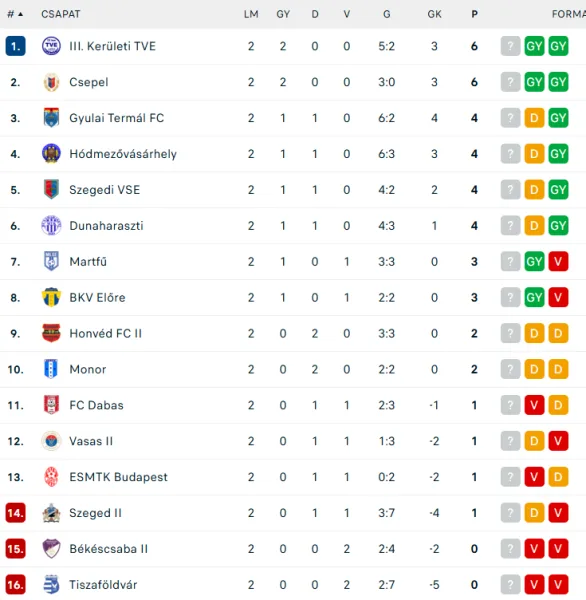
Task: Sort standings by the GK goal difference header
Action: tap(434, 14)
